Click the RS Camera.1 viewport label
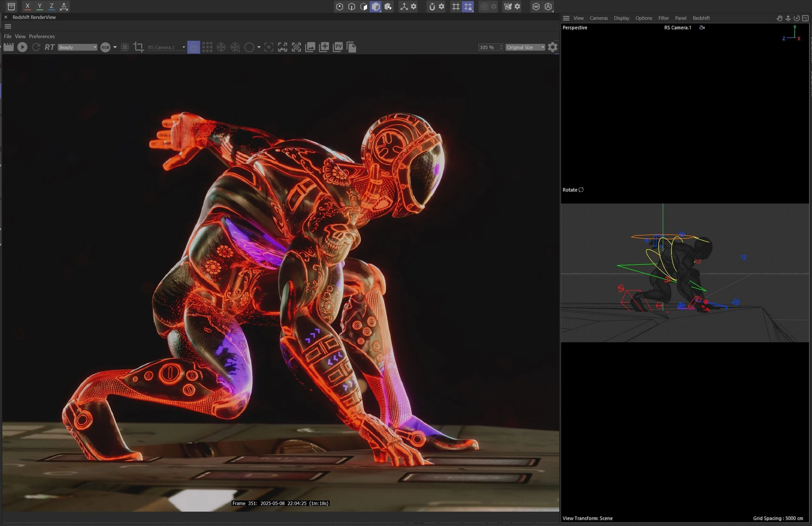Image resolution: width=812 pixels, height=526 pixels. point(677,28)
